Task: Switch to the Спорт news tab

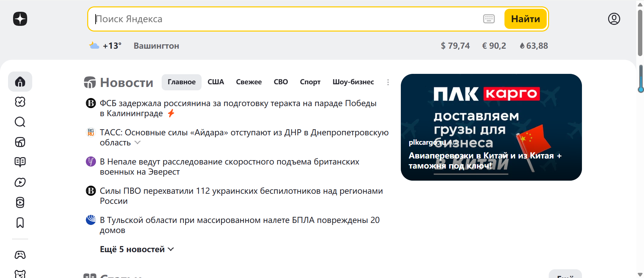Action: point(310,82)
